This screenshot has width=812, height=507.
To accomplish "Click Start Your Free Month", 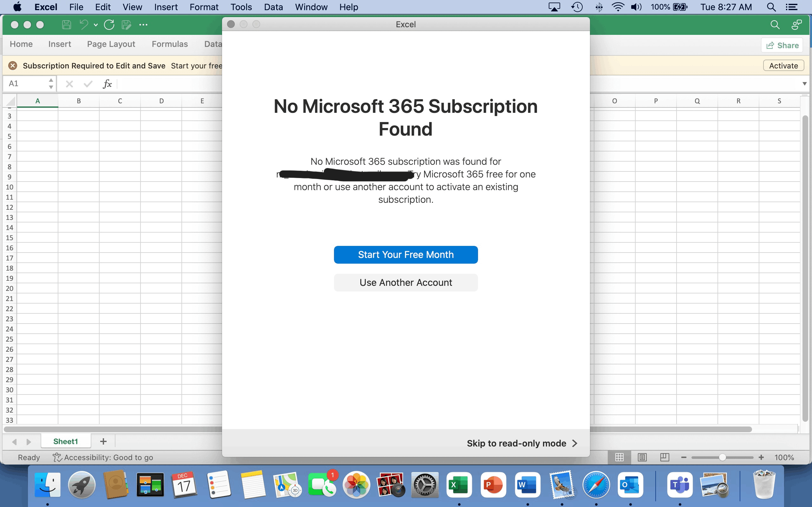I will click(405, 254).
